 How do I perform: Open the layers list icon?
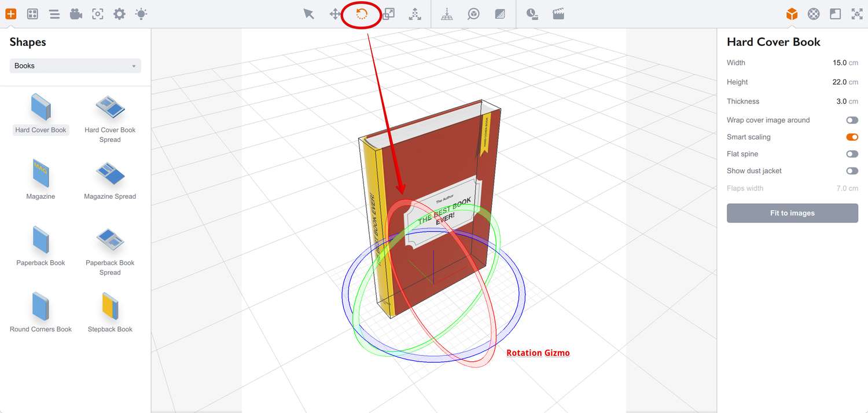[x=54, y=14]
